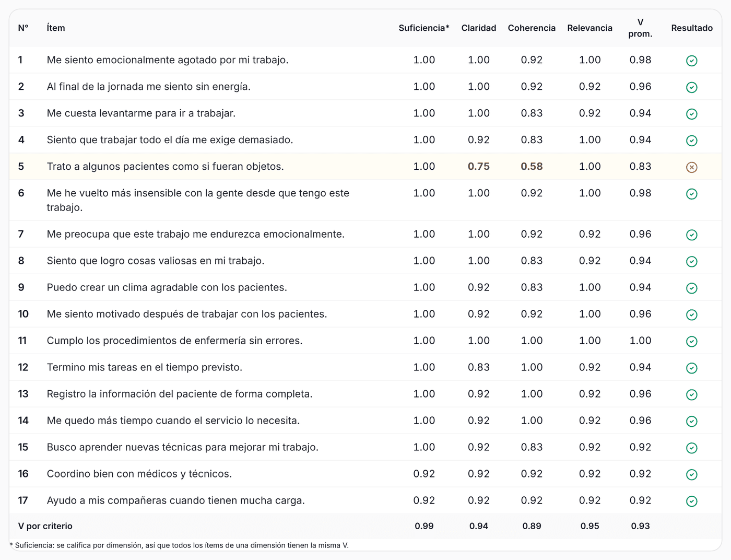Click the check icon in row 16
The image size is (731, 560).
(x=691, y=474)
